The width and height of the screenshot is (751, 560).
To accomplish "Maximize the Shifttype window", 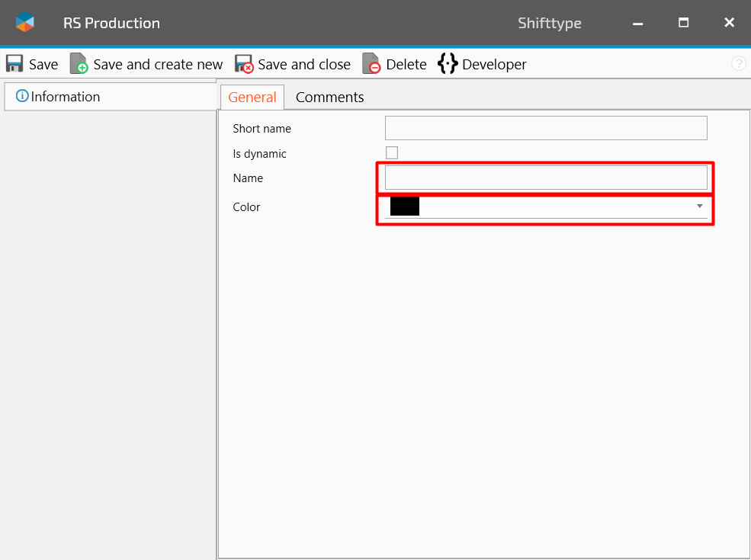I will (684, 23).
